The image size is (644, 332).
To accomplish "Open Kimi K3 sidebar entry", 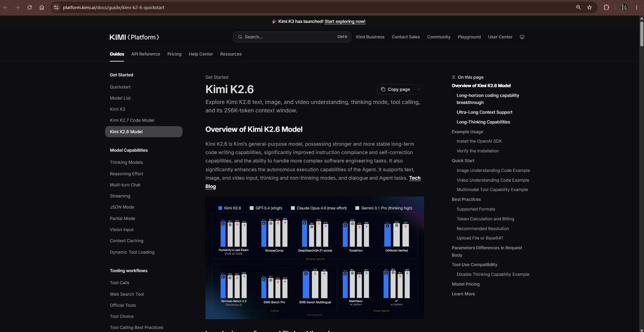I will tap(118, 109).
